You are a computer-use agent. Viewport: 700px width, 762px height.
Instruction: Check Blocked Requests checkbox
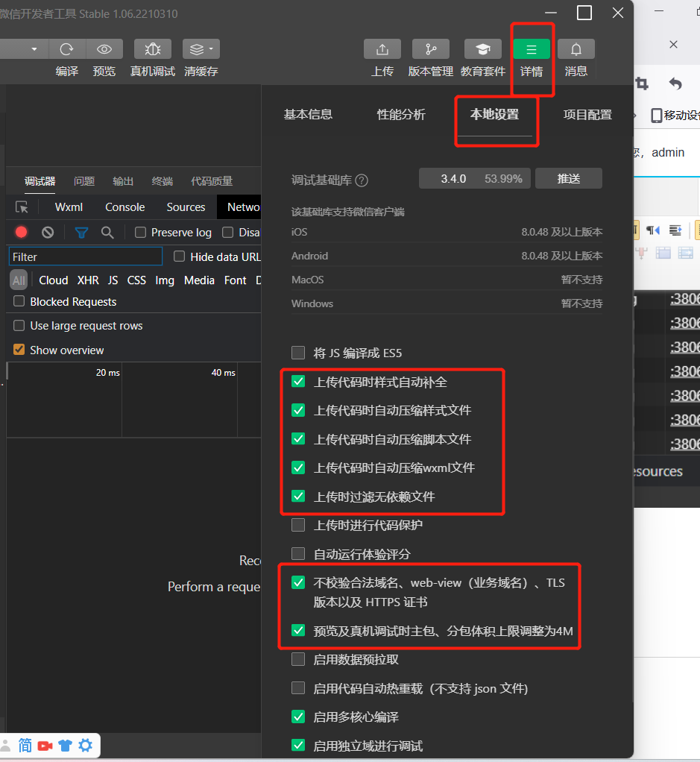click(19, 301)
